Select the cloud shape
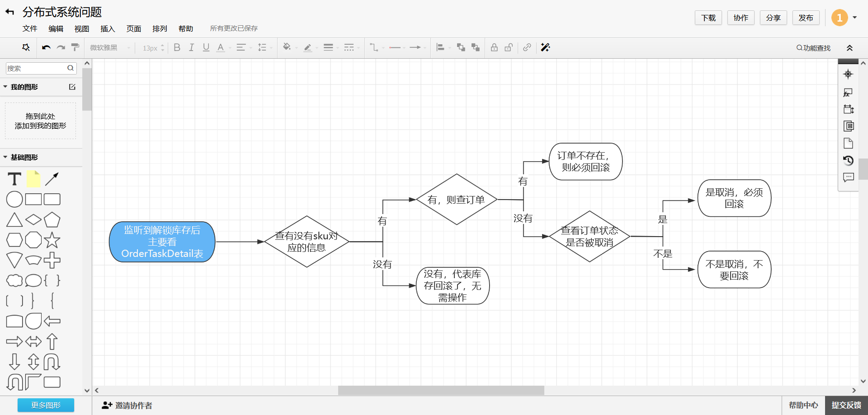Viewport: 868px width, 415px height. 14,280
